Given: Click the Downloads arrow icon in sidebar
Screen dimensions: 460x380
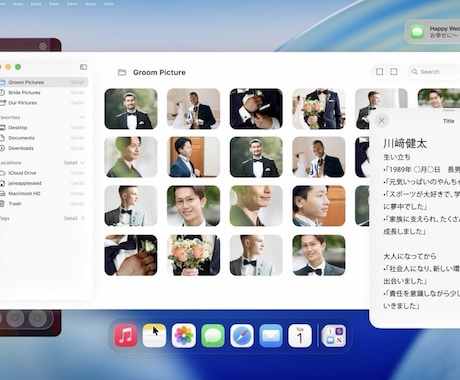Looking at the screenshot, I should (2, 148).
